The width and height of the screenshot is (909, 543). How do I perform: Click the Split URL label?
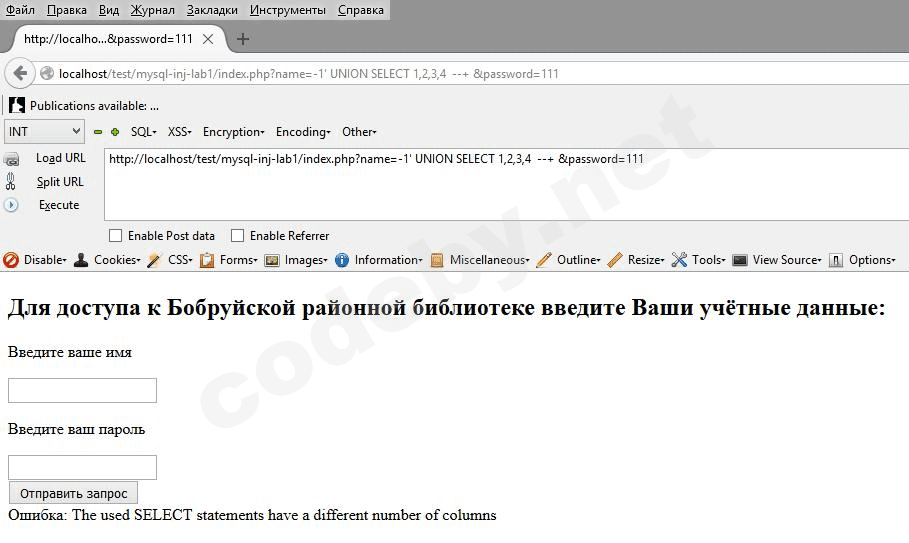pyautogui.click(x=60, y=182)
